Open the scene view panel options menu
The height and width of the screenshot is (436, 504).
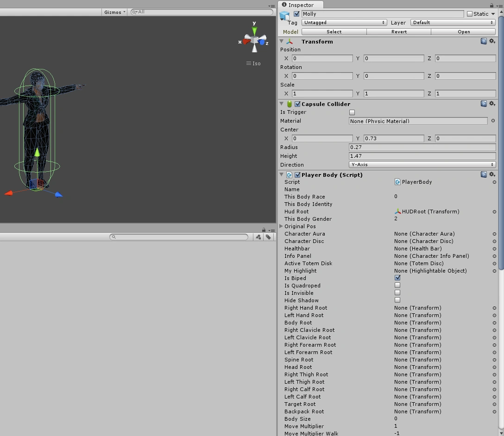(x=271, y=6)
